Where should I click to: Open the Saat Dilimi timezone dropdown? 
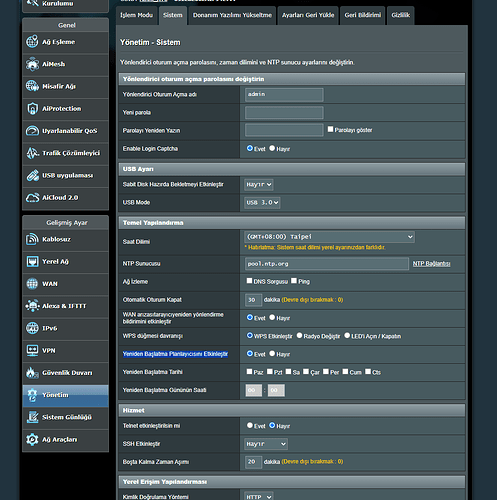329,237
